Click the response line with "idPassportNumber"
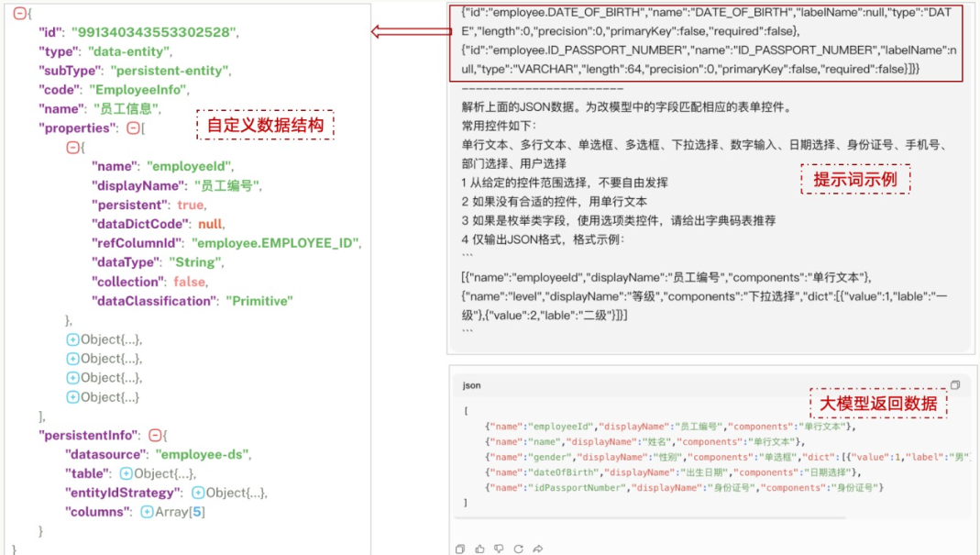 point(684,487)
